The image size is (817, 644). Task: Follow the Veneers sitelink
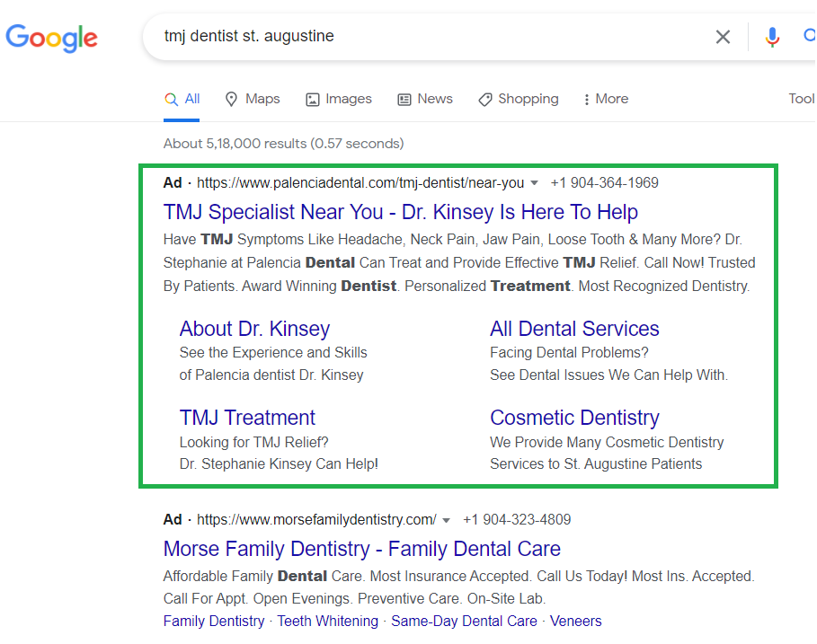point(575,621)
